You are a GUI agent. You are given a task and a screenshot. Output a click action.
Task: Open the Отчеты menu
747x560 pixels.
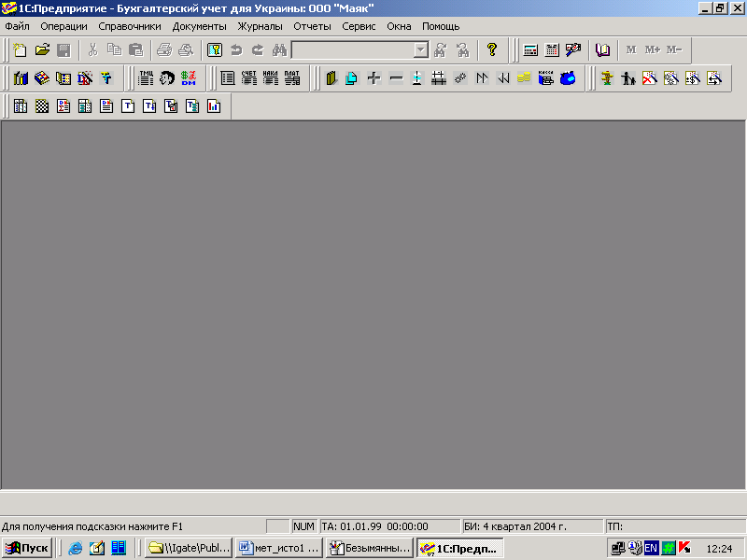point(312,27)
